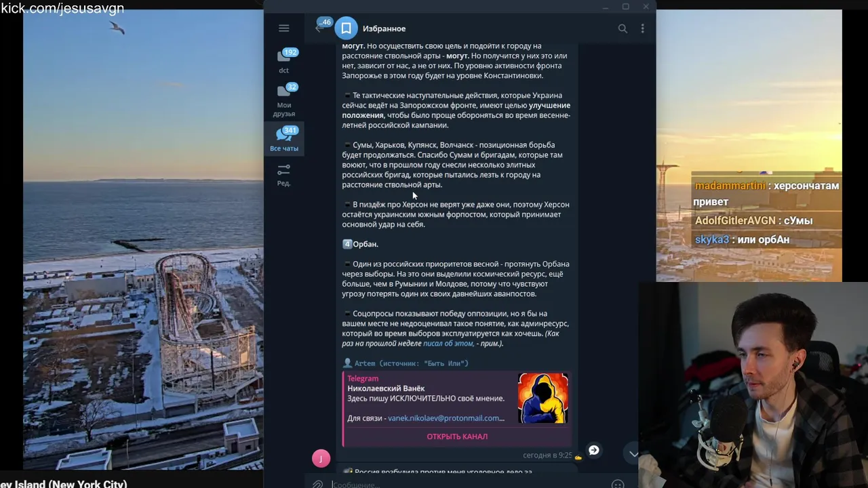This screenshot has width=868, height=488.
Task: Click the message timestamp сегодня в 9:25
Action: (548, 455)
